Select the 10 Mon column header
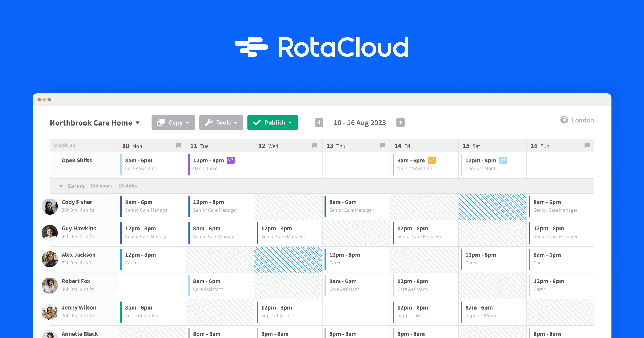 (152, 146)
